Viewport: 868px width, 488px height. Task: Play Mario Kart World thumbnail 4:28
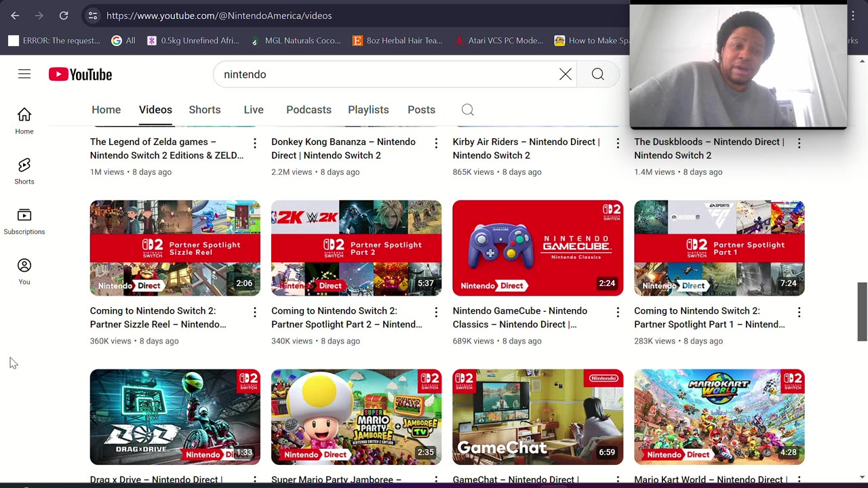(719, 417)
